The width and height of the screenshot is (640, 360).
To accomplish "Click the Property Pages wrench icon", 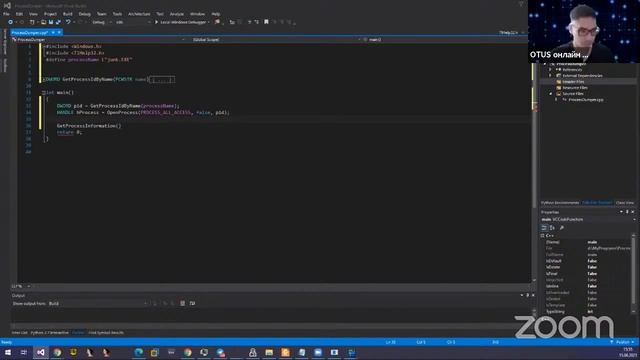I will tap(562, 228).
